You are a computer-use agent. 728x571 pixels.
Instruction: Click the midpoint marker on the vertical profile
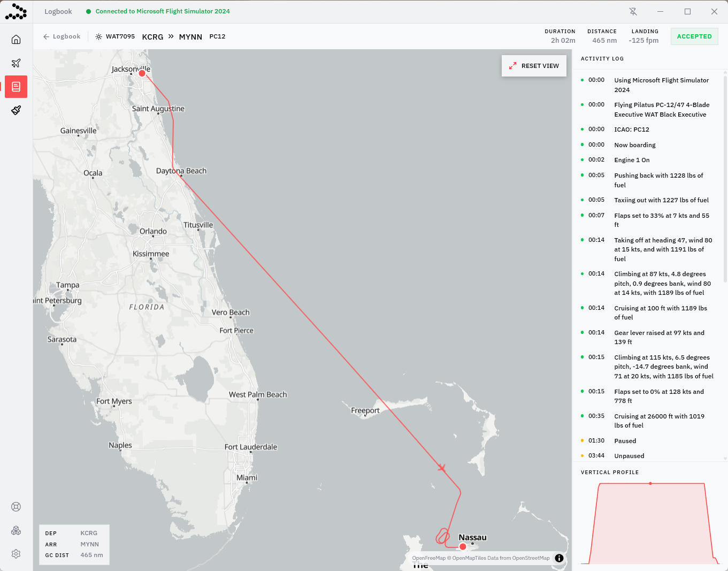(x=650, y=483)
